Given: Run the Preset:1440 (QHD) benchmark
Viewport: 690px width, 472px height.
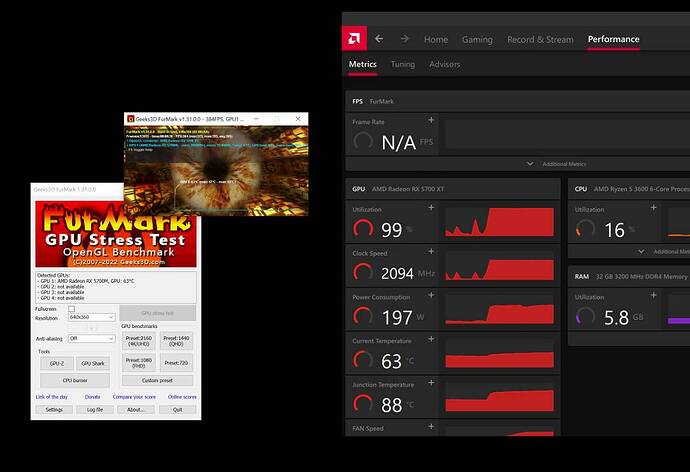Looking at the screenshot, I should [176, 341].
